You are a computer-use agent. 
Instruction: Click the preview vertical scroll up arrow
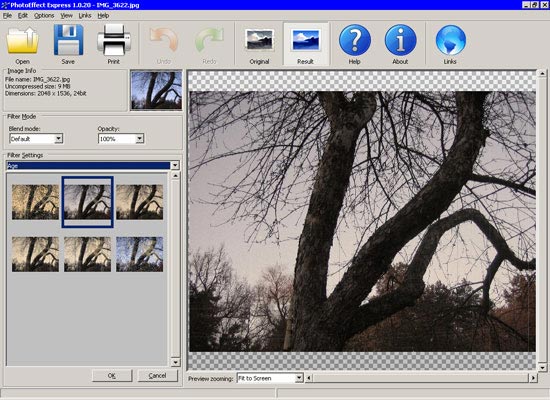(542, 74)
